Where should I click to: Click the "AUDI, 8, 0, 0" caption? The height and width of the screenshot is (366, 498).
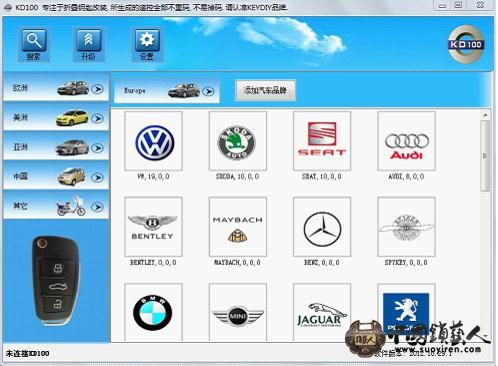pos(406,176)
